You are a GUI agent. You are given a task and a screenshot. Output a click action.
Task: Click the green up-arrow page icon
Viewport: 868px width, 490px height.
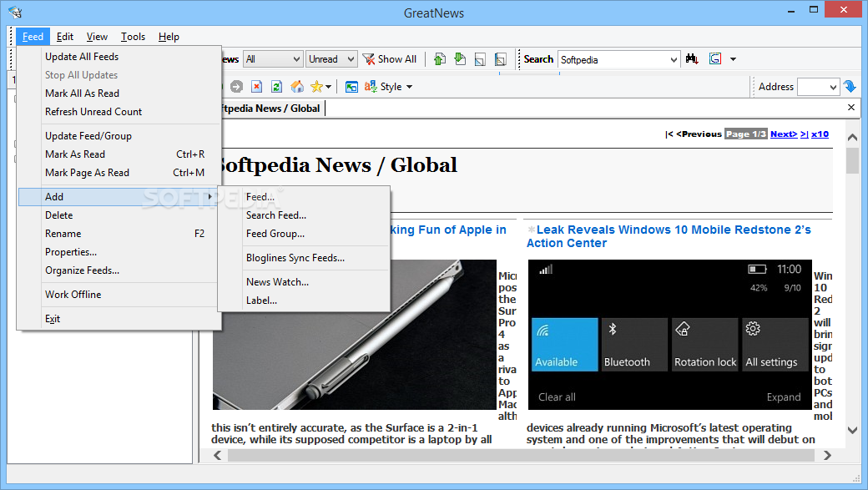pos(440,59)
